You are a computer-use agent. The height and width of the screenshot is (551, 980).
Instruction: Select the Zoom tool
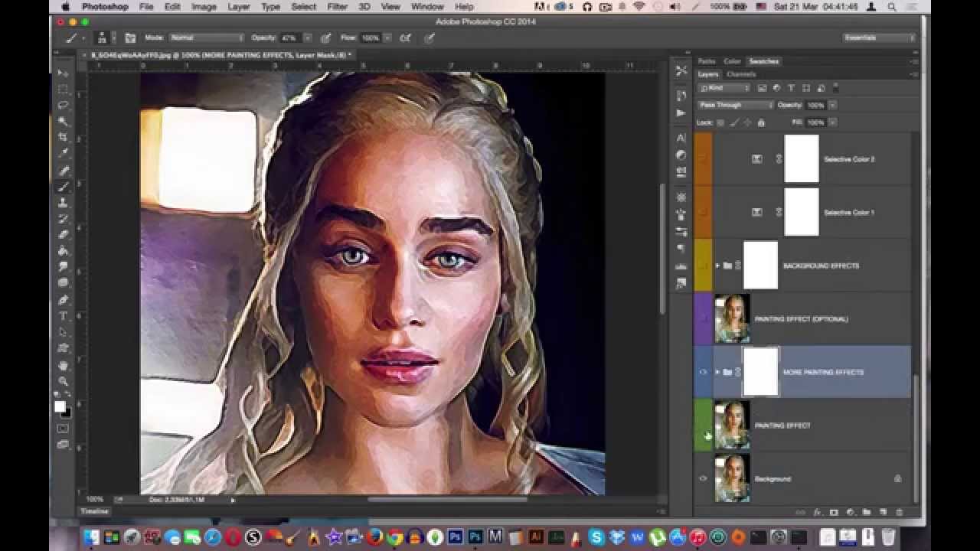(x=64, y=380)
